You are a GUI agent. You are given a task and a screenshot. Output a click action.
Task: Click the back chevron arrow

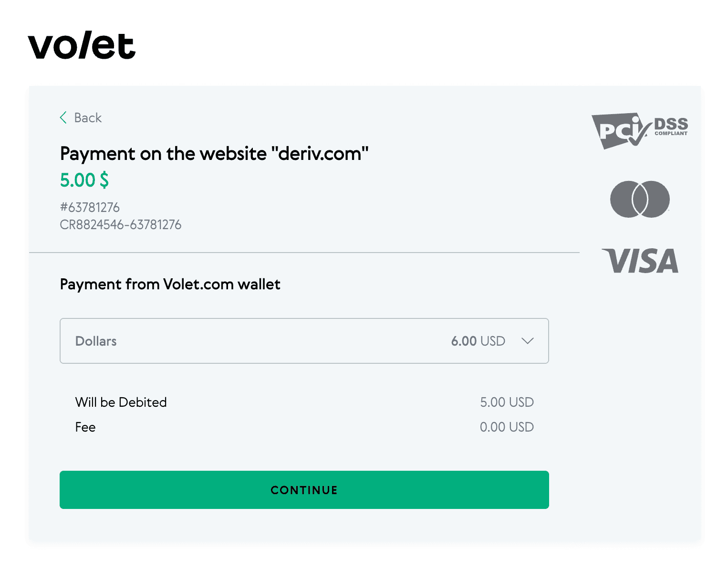tap(63, 117)
